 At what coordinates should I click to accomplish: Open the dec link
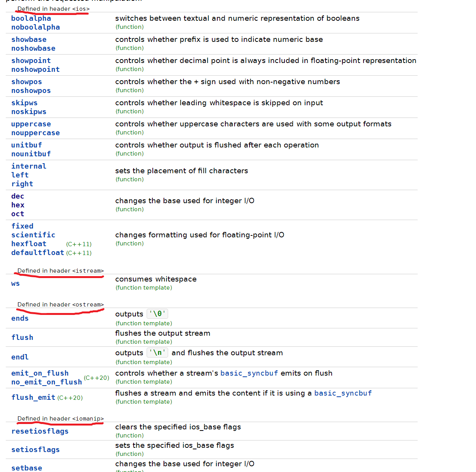[18, 196]
